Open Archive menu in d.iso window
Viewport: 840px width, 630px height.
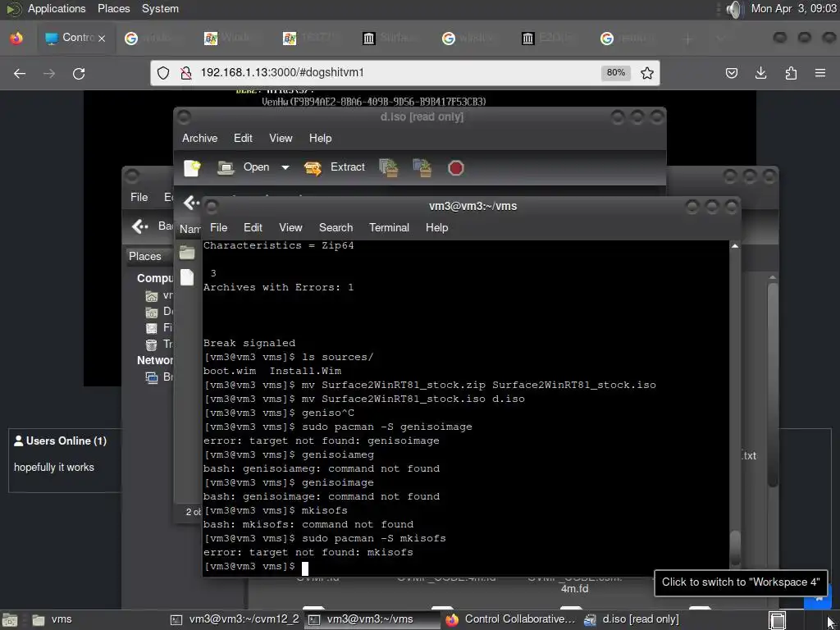pos(200,138)
